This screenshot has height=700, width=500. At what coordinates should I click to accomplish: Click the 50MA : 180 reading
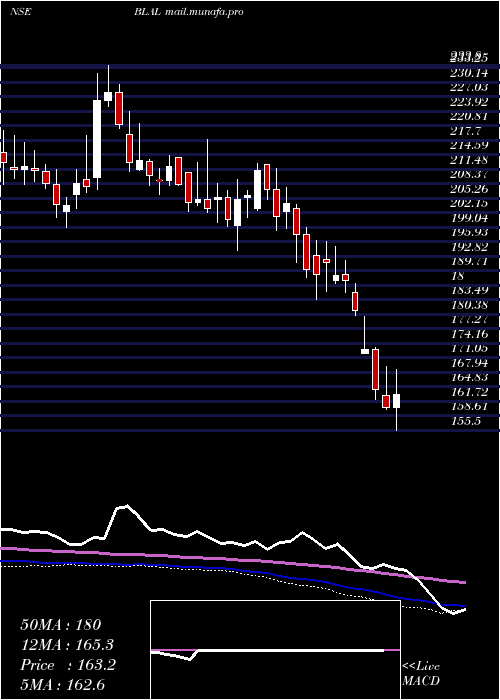click(61, 625)
